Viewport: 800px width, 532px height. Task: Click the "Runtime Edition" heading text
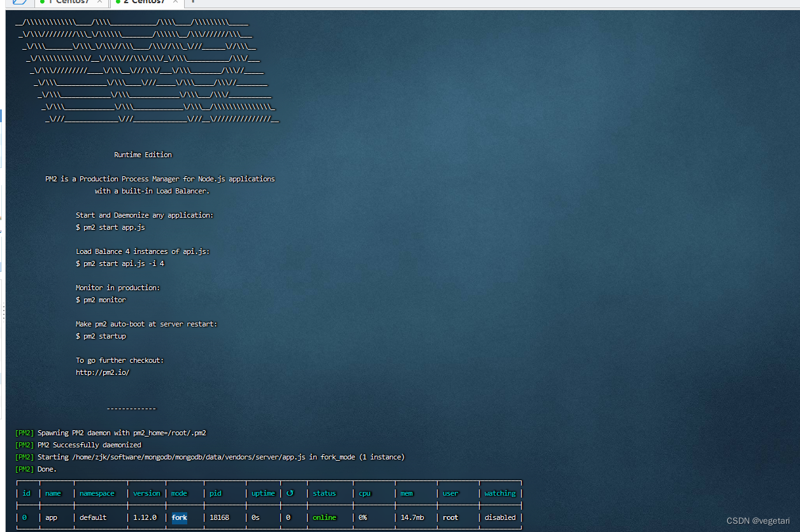point(143,155)
